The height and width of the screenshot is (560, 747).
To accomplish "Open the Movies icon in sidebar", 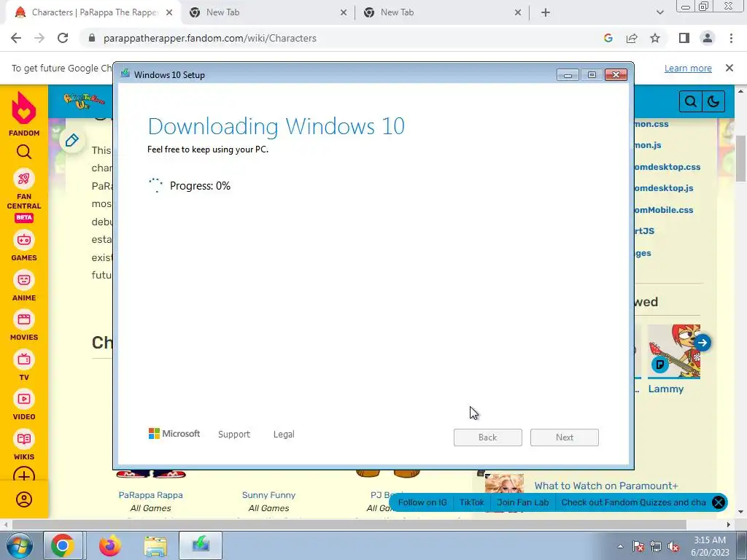I will click(24, 319).
